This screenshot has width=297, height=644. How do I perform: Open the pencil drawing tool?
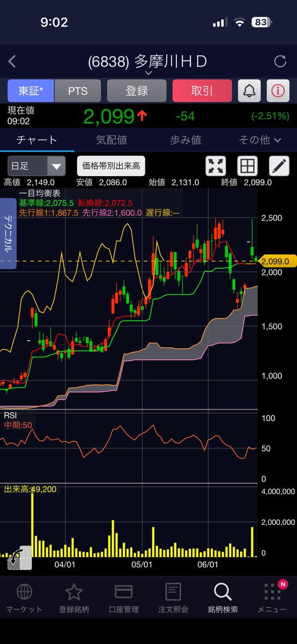coord(279,166)
